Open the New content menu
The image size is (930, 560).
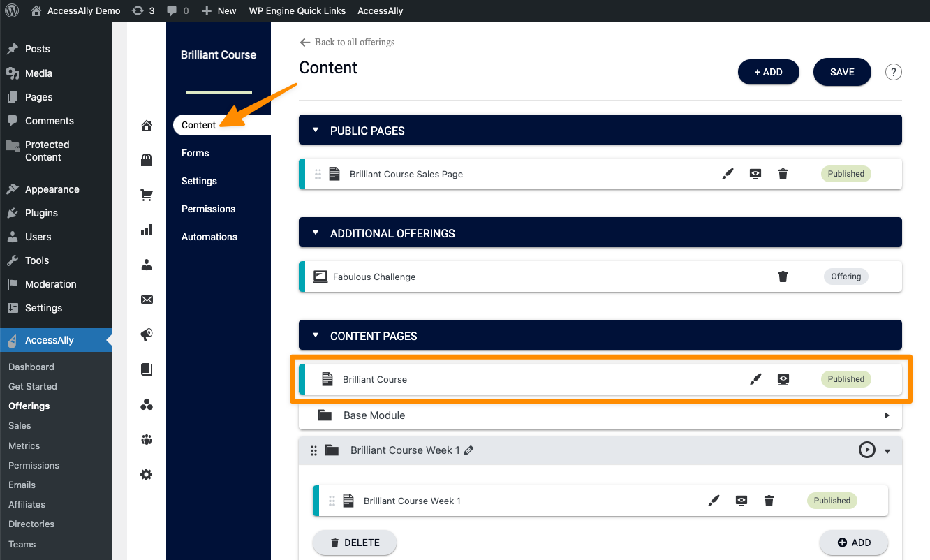pyautogui.click(x=219, y=10)
